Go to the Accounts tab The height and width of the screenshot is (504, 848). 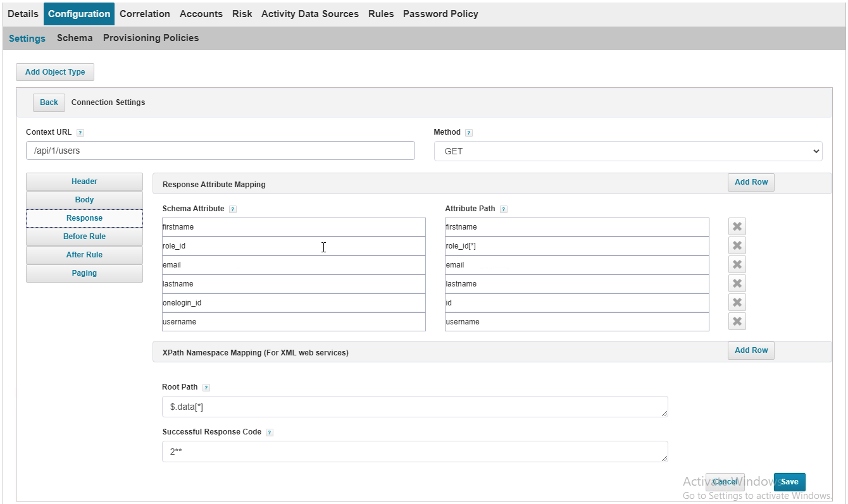(x=201, y=14)
